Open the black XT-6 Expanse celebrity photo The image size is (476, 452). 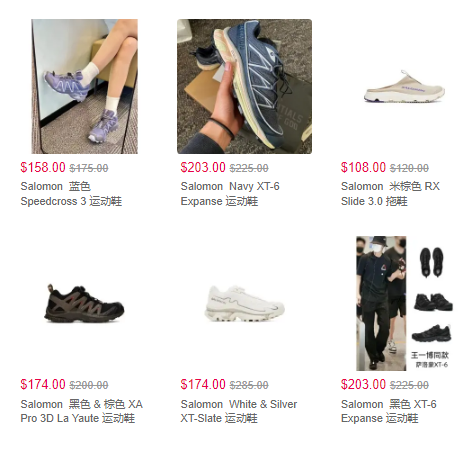point(404,303)
